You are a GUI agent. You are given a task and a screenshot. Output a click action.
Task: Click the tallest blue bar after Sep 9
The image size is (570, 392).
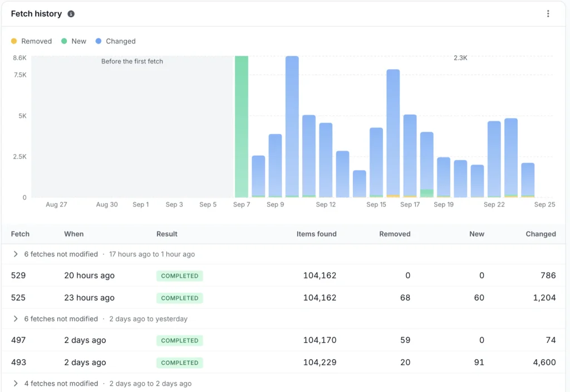(292, 126)
